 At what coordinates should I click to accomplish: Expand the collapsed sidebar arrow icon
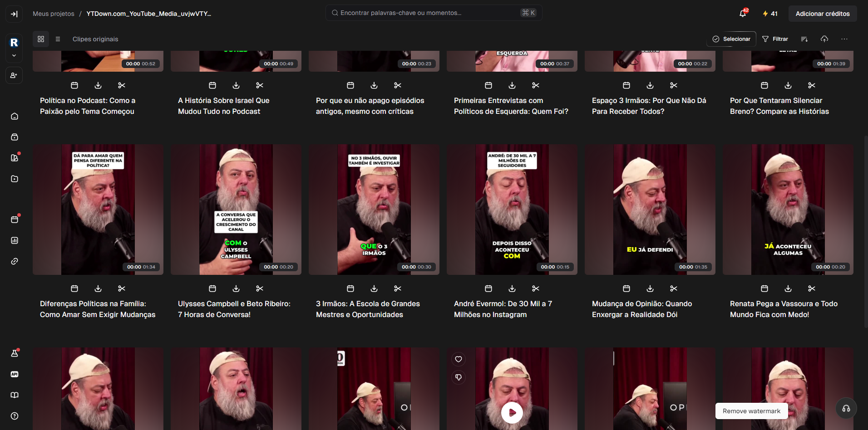[14, 14]
